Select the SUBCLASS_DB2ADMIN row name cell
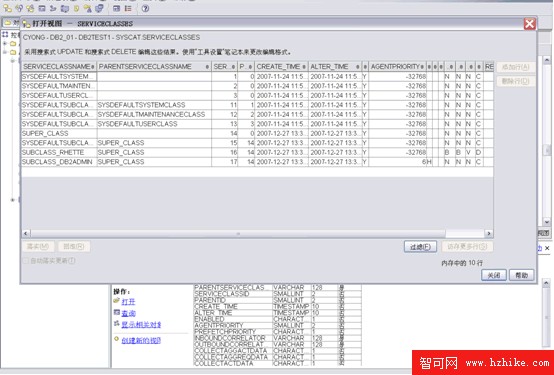The width and height of the screenshot is (554, 375). click(59, 162)
